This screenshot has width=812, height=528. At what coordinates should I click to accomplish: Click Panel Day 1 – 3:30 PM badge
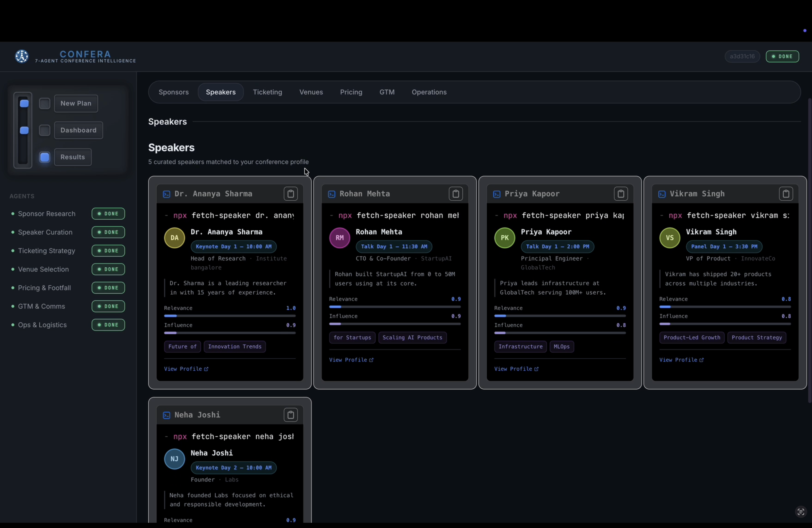[724, 247]
